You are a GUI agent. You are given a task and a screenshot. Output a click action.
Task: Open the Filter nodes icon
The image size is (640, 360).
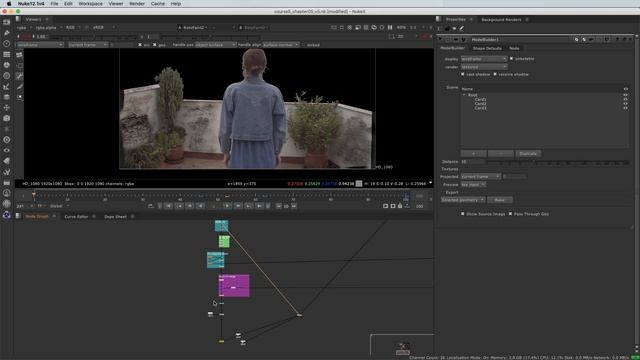[x=7, y=76]
